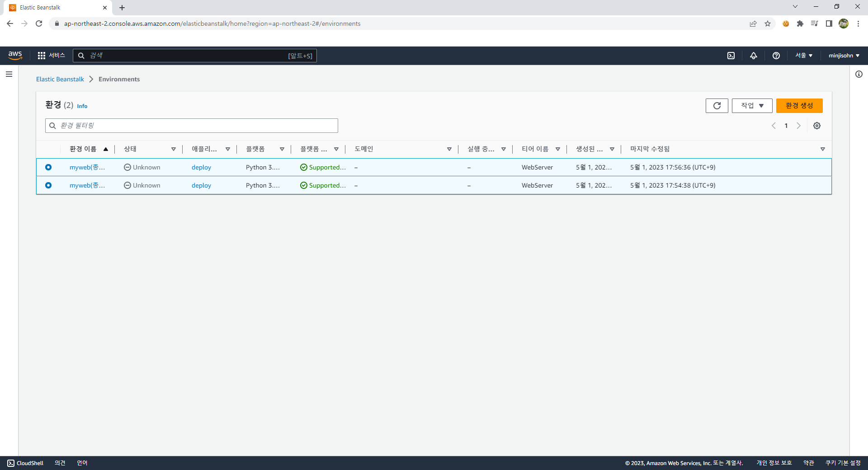Reload the browser page

[39, 23]
